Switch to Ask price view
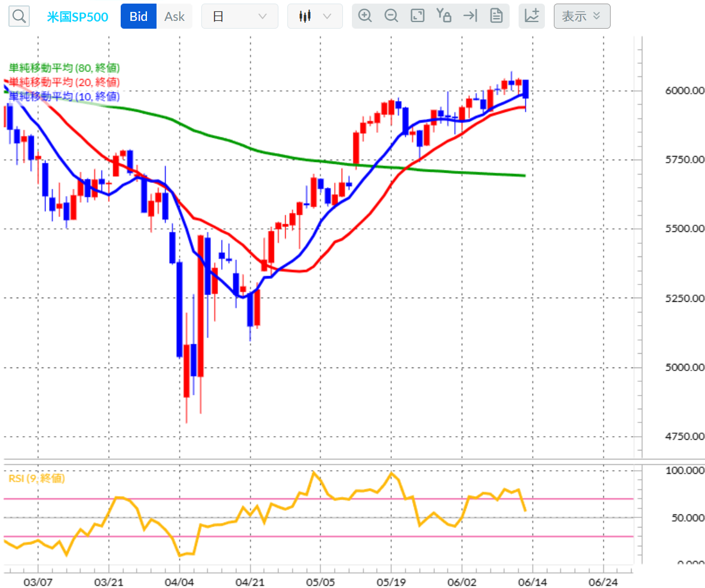This screenshot has width=705, height=588. (174, 16)
